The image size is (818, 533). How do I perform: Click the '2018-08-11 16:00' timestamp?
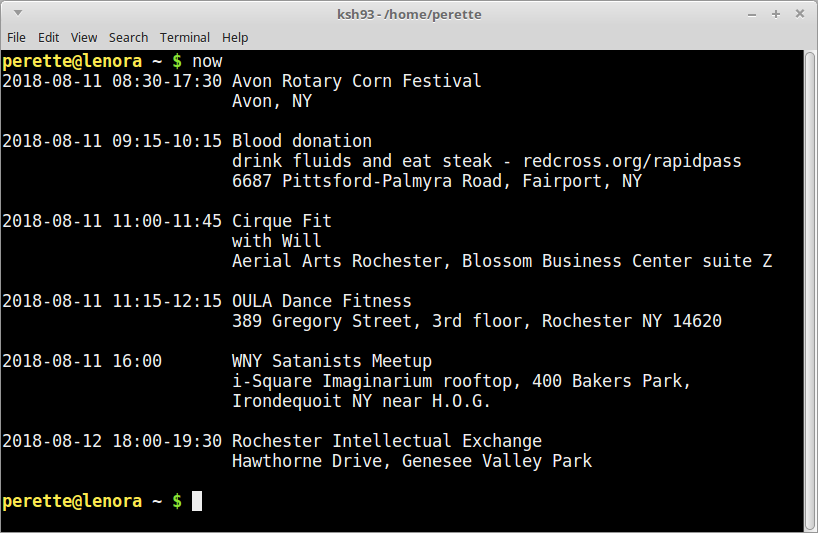82,361
